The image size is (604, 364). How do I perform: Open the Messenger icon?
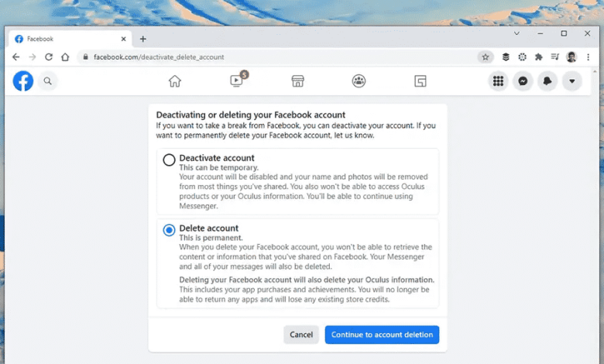click(x=523, y=81)
